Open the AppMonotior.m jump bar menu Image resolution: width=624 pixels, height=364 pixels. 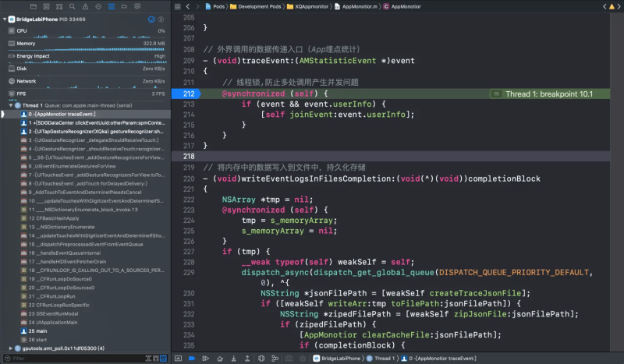pyautogui.click(x=359, y=5)
